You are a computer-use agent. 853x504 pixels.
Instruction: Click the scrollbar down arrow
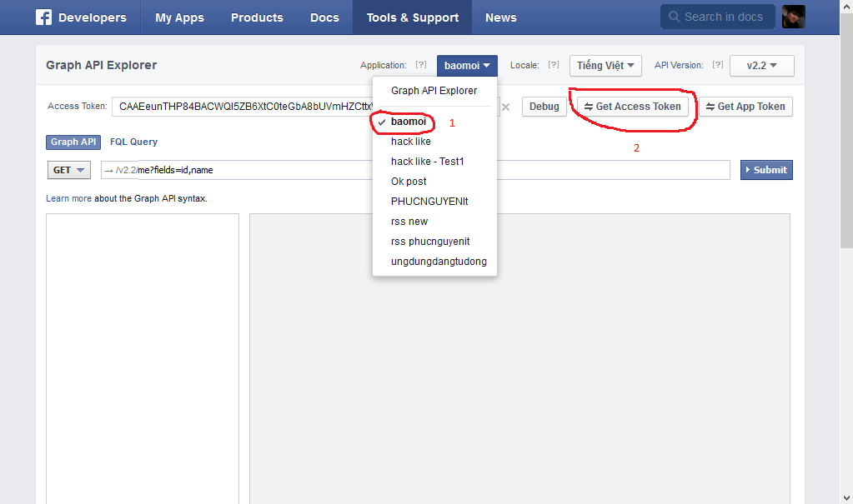pyautogui.click(x=846, y=497)
